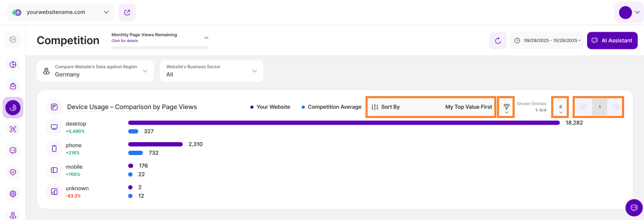The width and height of the screenshot is (644, 220).
Task: Click the desktop device row icon
Action: pyautogui.click(x=54, y=127)
